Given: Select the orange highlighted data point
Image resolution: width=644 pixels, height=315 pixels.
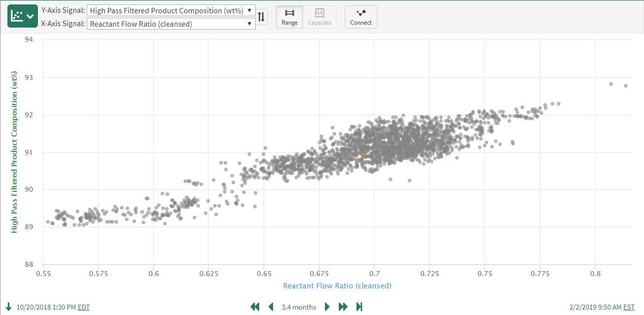Looking at the screenshot, I should point(364,155).
